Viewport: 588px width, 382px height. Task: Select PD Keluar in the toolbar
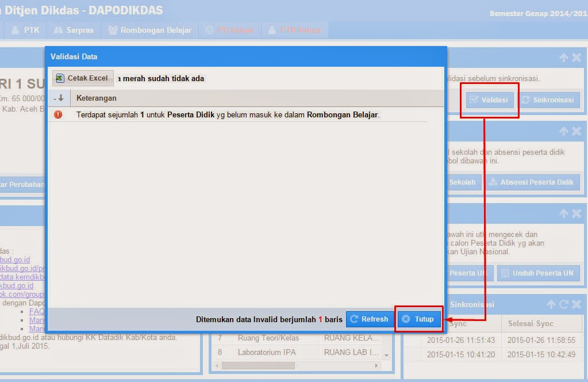229,29
